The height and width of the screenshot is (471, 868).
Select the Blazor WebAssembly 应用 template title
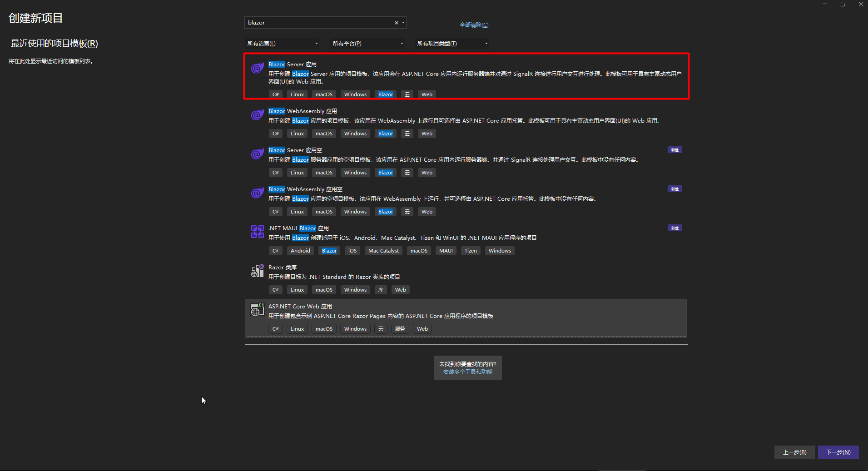click(x=303, y=111)
